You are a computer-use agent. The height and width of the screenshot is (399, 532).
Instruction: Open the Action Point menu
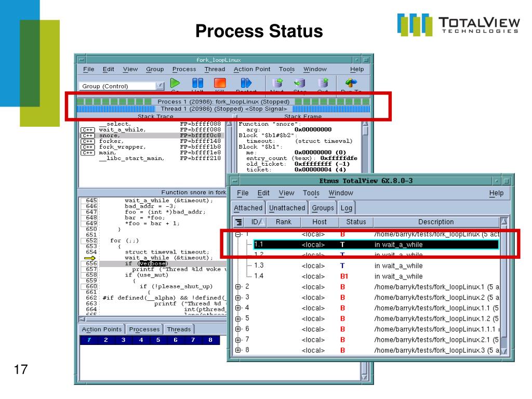(x=252, y=69)
